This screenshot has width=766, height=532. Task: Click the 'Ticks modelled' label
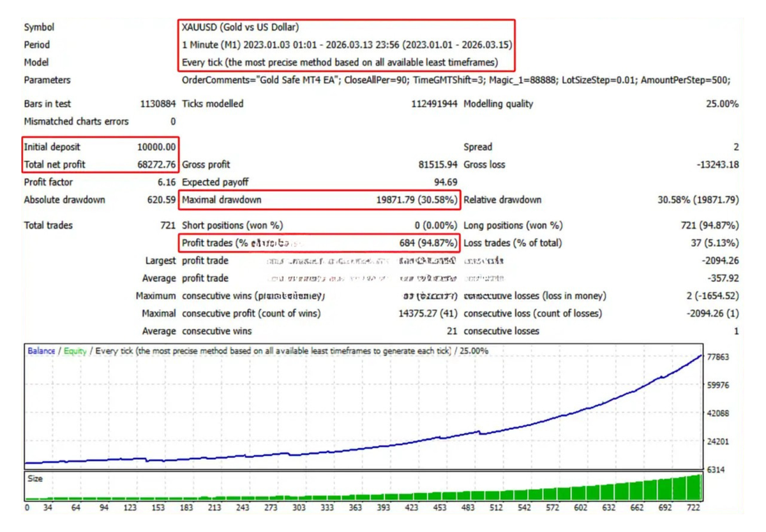point(213,104)
